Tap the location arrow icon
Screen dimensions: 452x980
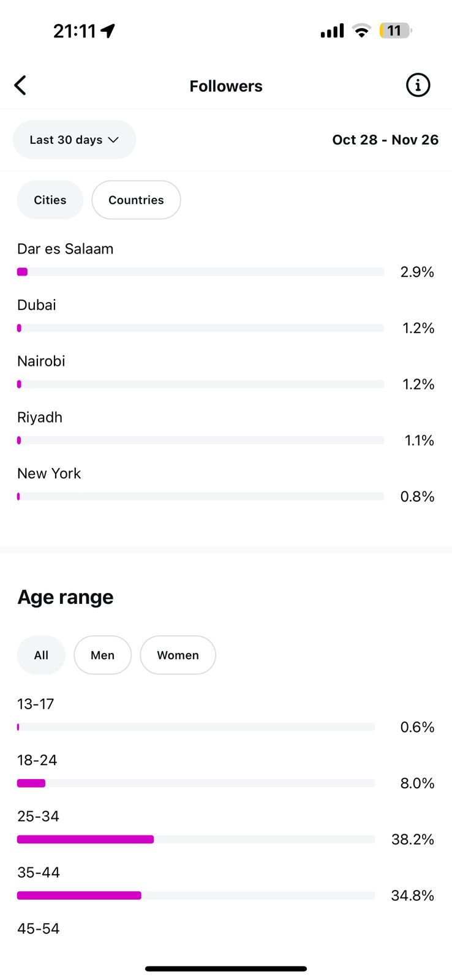pyautogui.click(x=108, y=31)
